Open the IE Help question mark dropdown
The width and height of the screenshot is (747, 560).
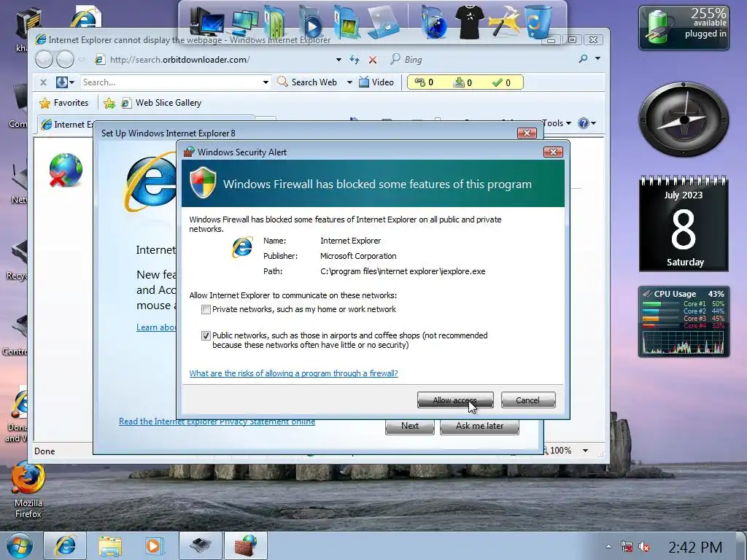[x=587, y=123]
